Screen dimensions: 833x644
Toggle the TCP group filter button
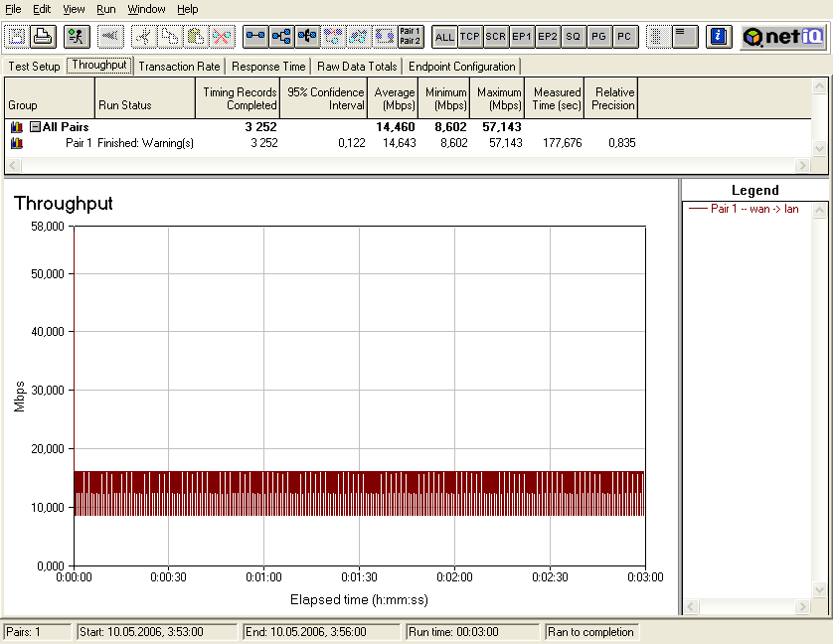(470, 37)
